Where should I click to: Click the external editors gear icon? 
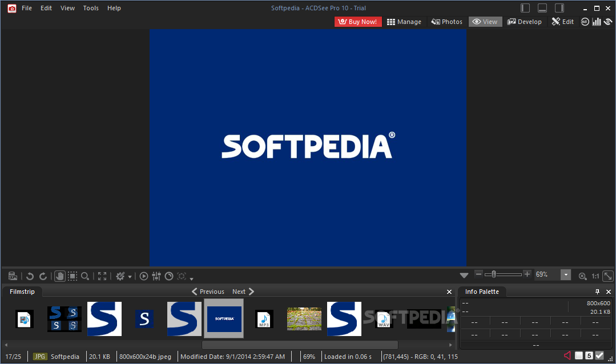120,276
